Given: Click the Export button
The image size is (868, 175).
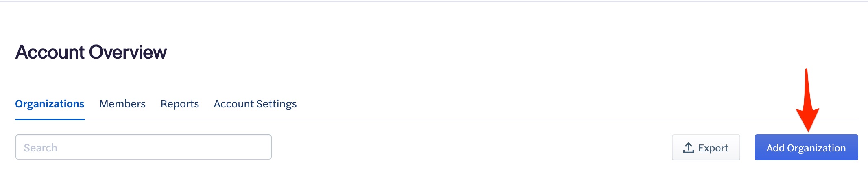Looking at the screenshot, I should click(706, 147).
